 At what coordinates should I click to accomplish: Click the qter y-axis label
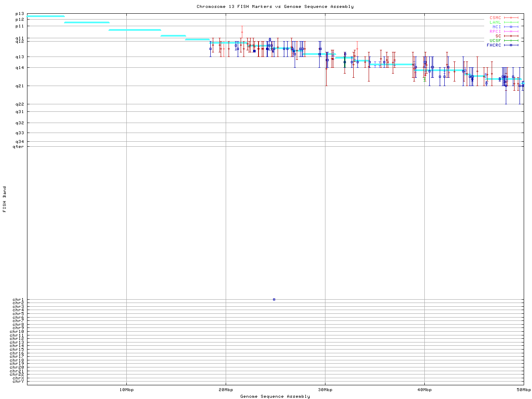(18, 146)
